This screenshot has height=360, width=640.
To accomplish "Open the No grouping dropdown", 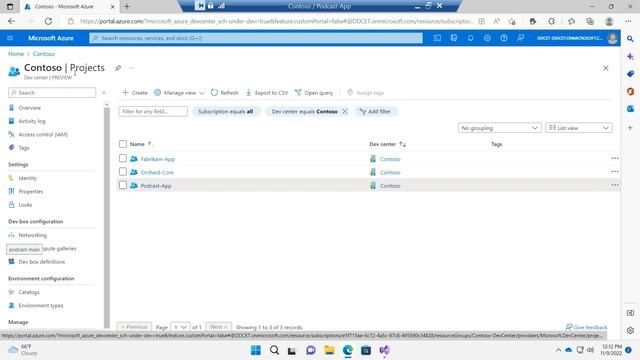I will (500, 128).
